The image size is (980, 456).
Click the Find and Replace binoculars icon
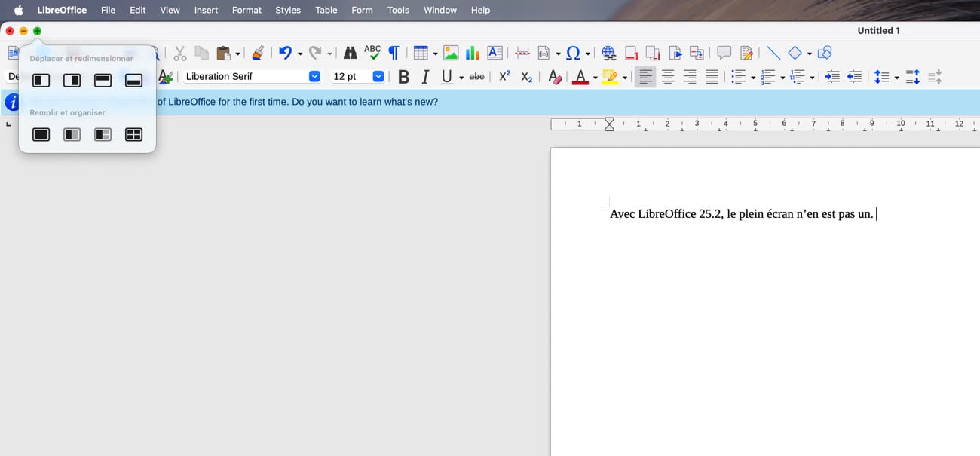click(350, 53)
